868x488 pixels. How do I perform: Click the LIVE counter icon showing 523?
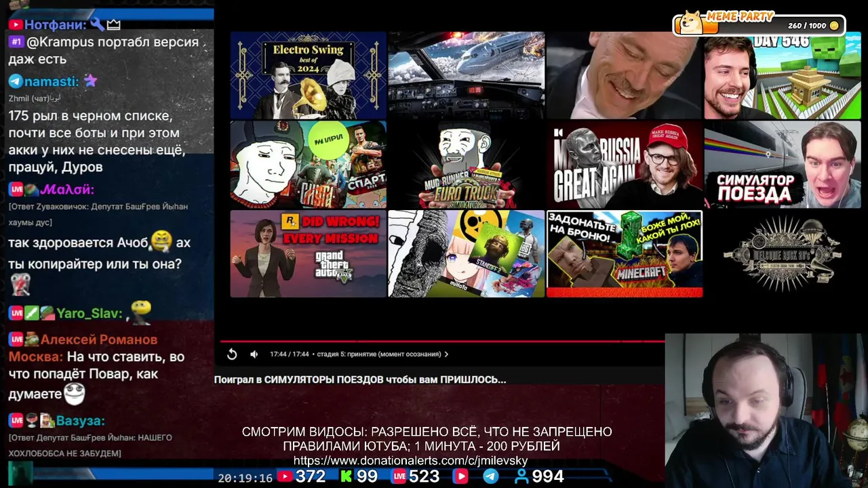[x=399, y=476]
